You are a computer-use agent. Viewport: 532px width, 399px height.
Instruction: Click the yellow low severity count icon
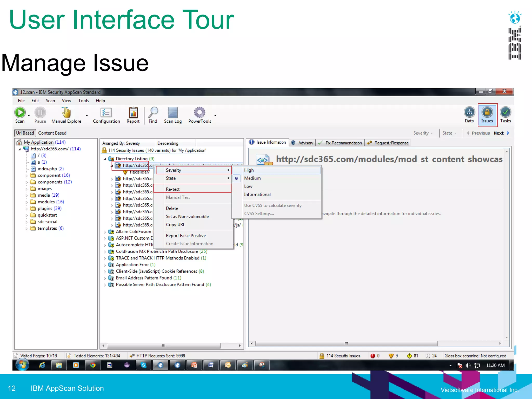[409, 356]
